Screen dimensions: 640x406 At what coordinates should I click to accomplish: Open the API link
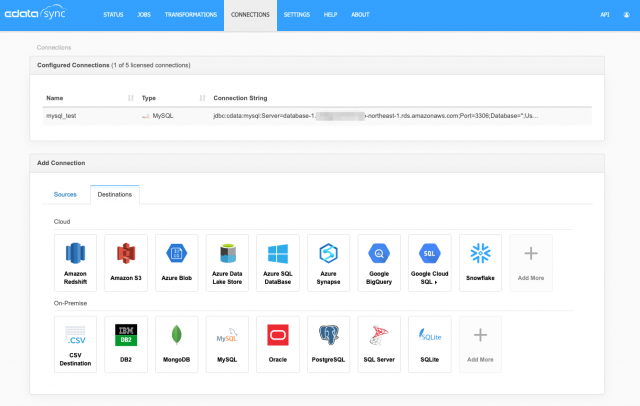click(x=604, y=15)
